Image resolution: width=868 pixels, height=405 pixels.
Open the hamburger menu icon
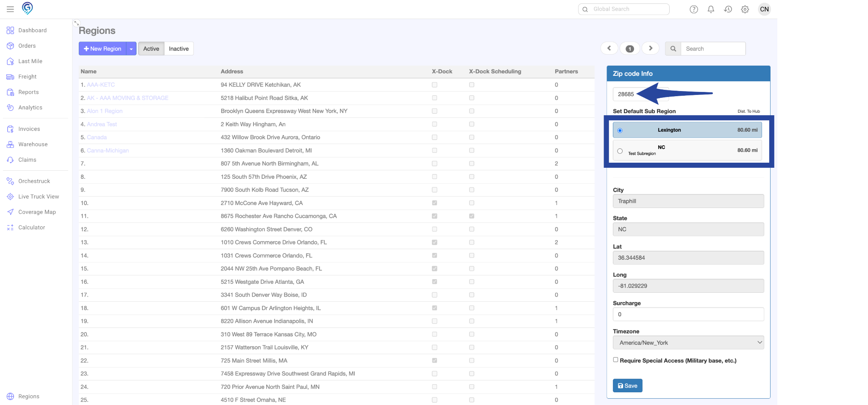point(10,9)
